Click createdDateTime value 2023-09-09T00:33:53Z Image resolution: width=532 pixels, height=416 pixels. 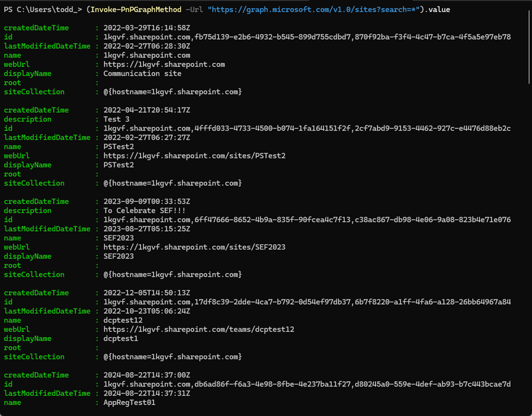coord(147,201)
